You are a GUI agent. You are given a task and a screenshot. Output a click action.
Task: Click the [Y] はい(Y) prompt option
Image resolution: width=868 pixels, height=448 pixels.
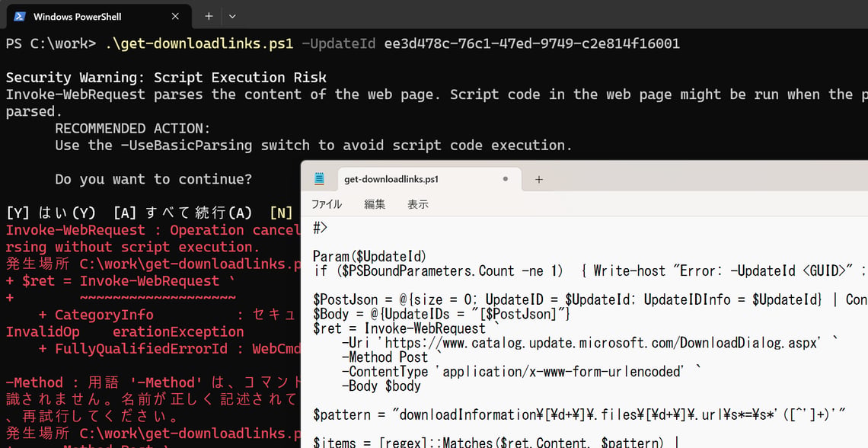(51, 213)
